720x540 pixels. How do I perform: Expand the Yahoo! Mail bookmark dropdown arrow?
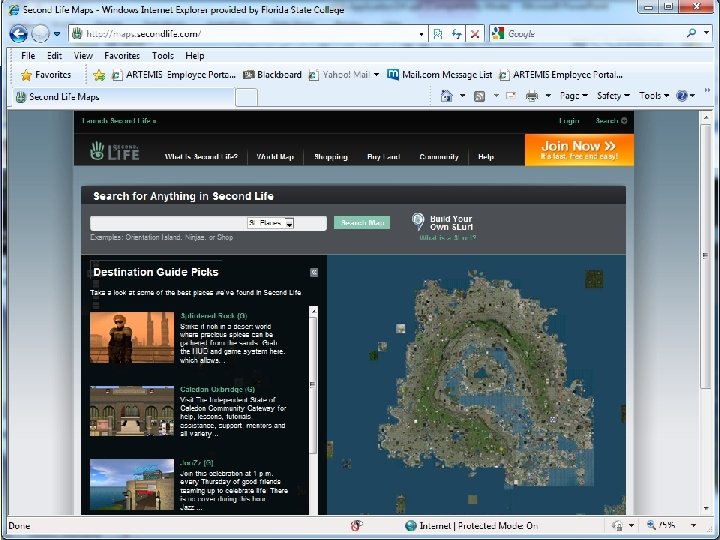(376, 74)
